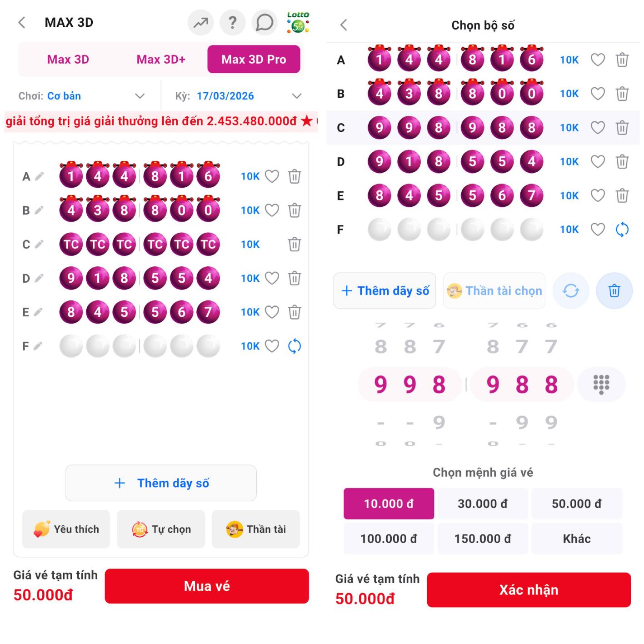Tap digit 7 above the last picker column
Screen dimensions: 644x644
pos(551,347)
